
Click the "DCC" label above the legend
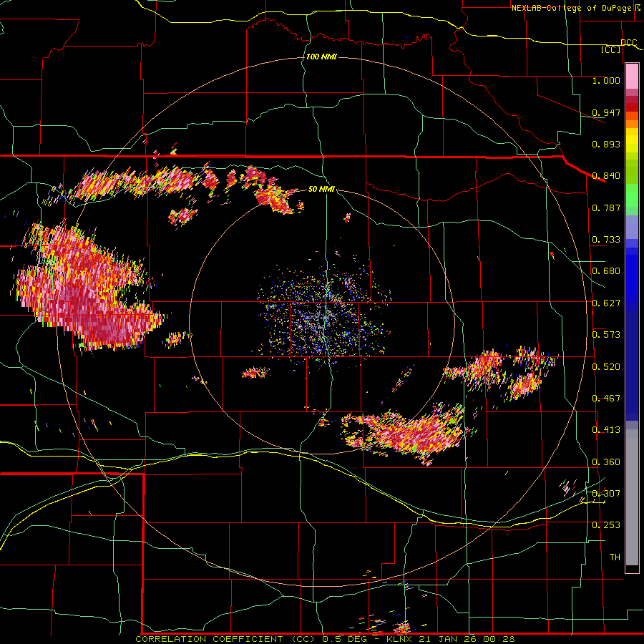click(628, 43)
